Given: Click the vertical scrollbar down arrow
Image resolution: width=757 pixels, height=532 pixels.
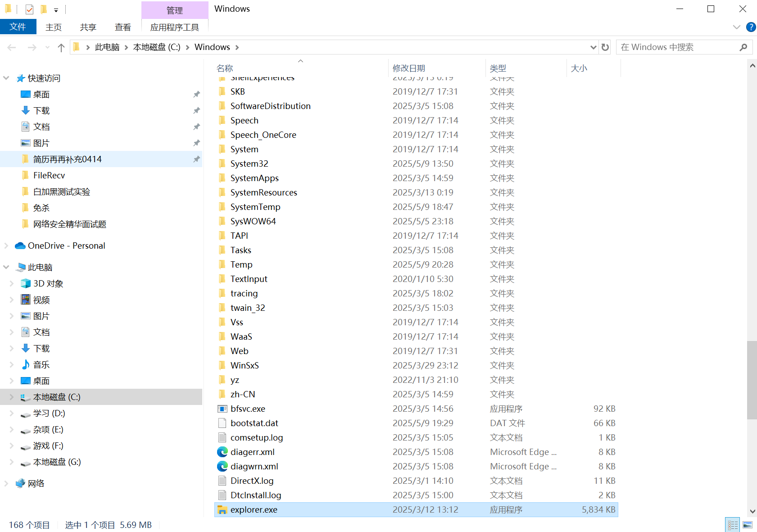Looking at the screenshot, I should click(x=752, y=511).
